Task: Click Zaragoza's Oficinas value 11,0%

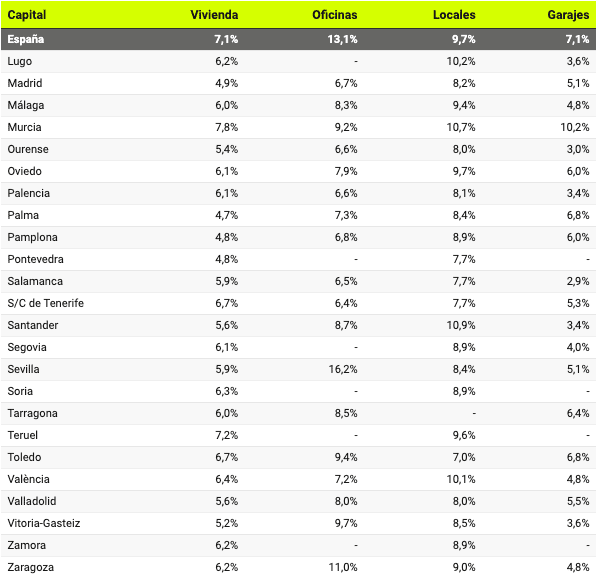Action: pos(343,567)
